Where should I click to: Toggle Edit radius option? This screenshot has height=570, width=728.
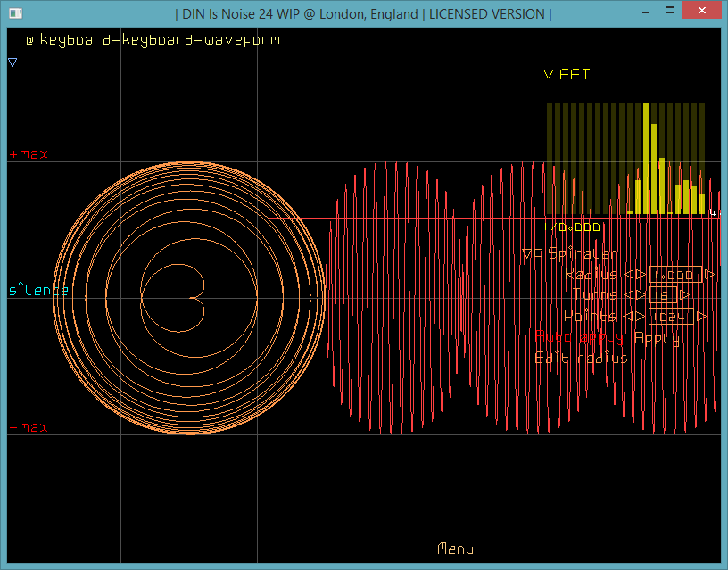click(581, 358)
